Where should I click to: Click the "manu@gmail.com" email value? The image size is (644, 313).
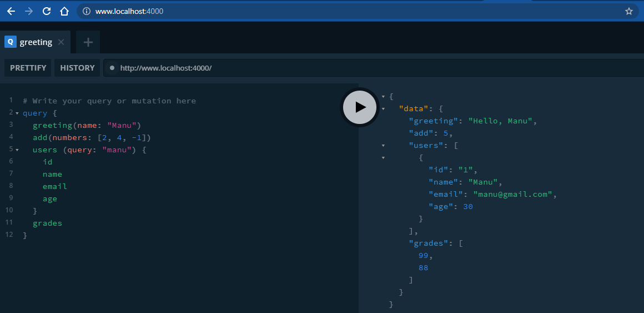512,195
